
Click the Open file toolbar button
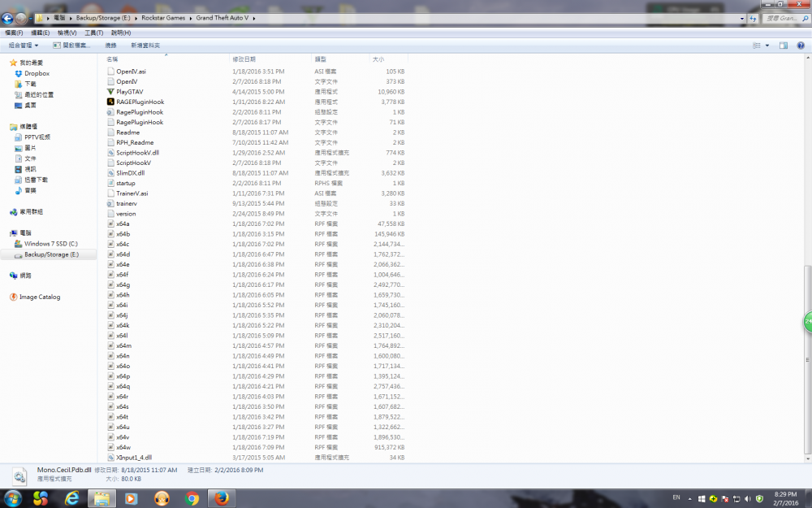(x=71, y=46)
